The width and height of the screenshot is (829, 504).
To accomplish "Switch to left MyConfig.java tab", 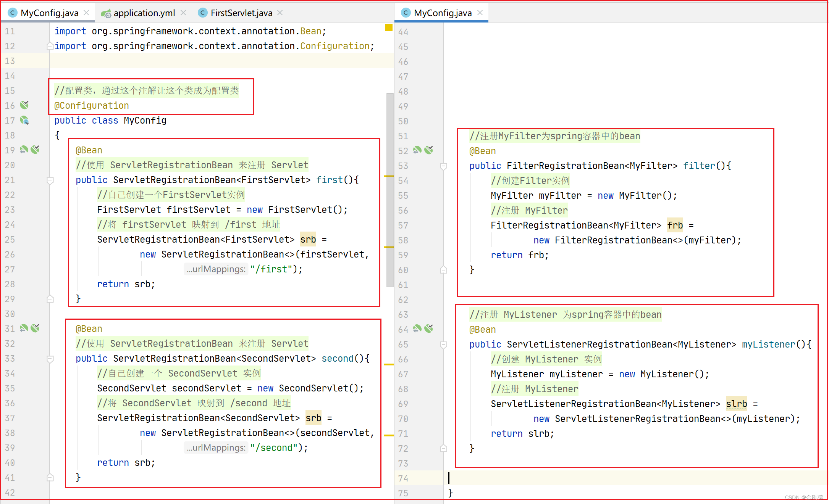I will pos(49,13).
